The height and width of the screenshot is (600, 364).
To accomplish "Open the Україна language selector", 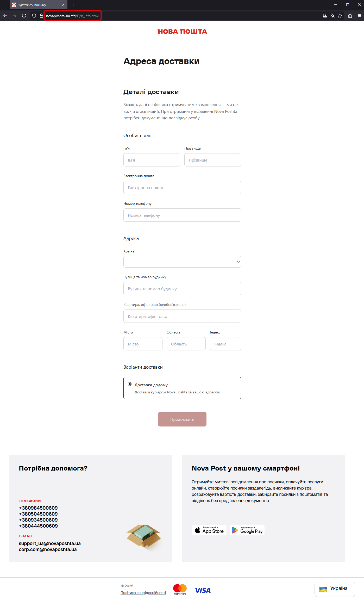I will tap(335, 589).
